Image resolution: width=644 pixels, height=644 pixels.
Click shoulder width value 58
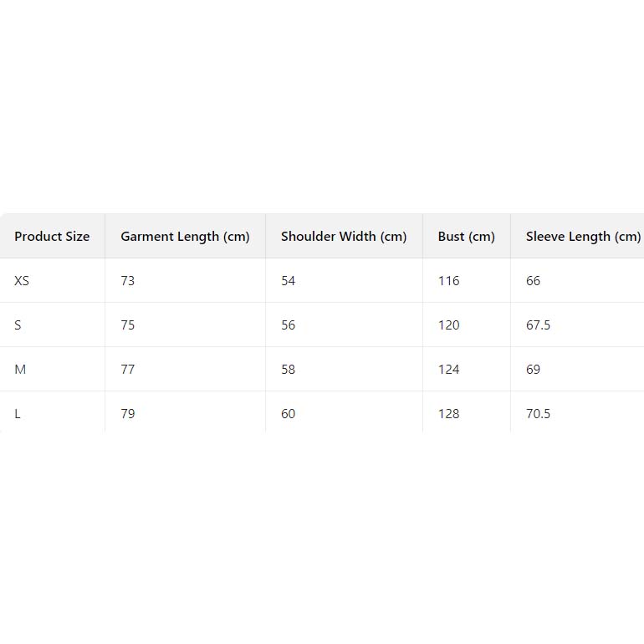coord(288,370)
